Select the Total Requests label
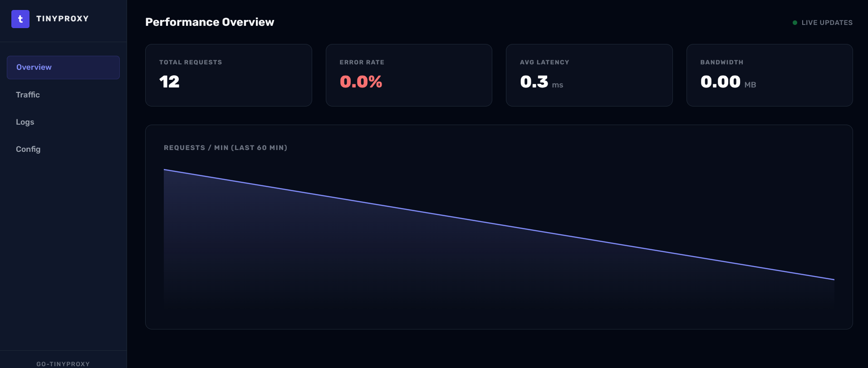This screenshot has width=868, height=368. click(x=191, y=62)
